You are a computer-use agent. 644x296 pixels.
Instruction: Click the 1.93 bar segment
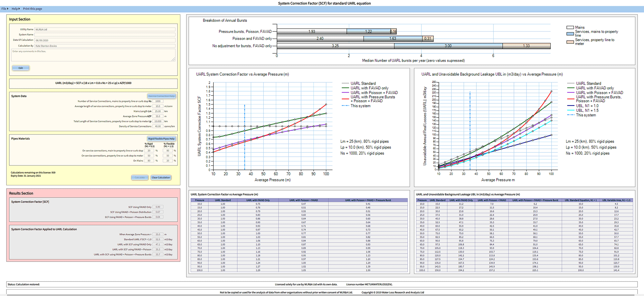tap(312, 32)
